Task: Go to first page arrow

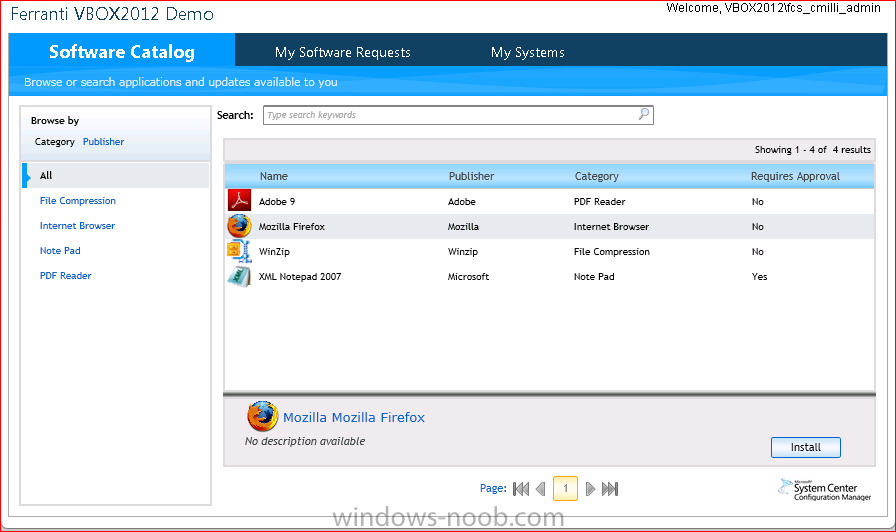Action: point(521,489)
